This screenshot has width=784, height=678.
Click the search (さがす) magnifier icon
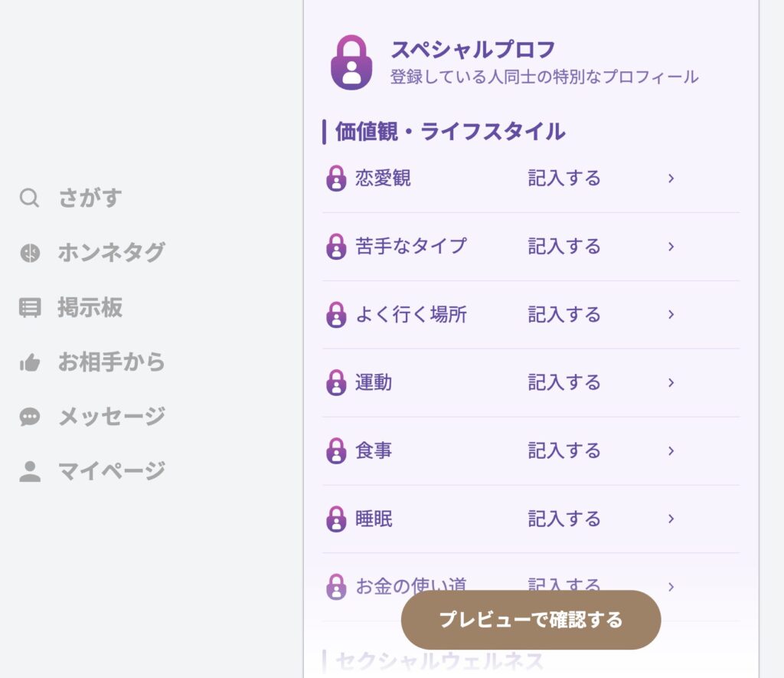pos(29,198)
